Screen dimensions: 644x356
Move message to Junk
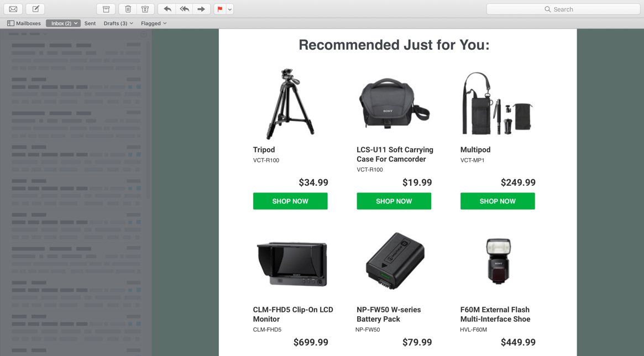[145, 9]
